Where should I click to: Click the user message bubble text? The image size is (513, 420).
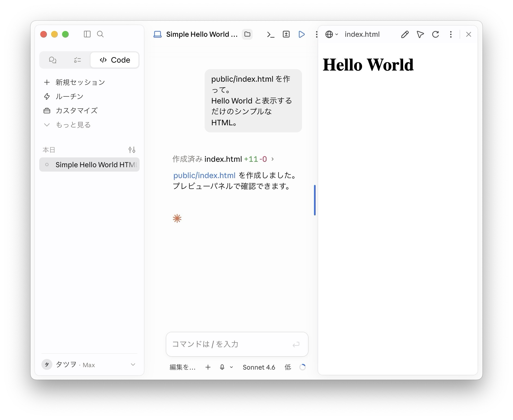253,101
